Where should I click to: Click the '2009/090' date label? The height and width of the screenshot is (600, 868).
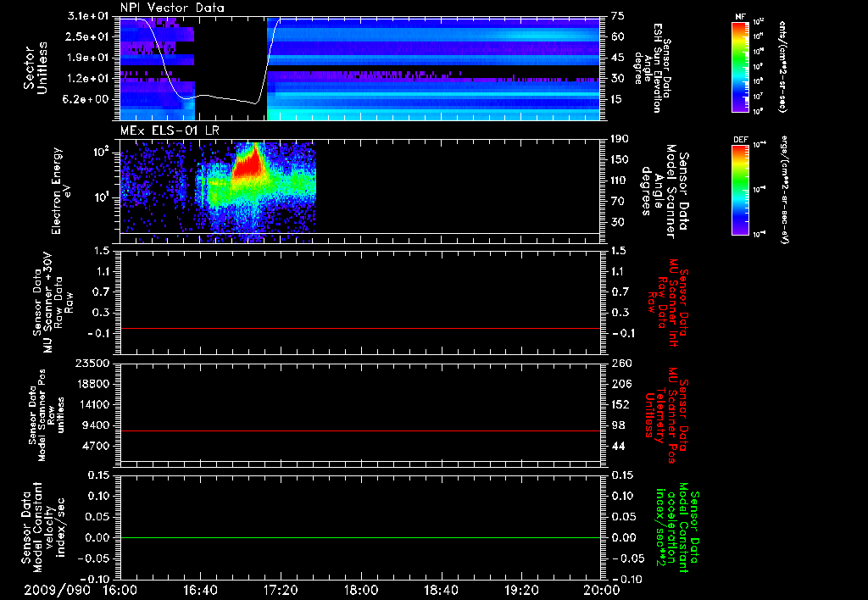pos(57,590)
